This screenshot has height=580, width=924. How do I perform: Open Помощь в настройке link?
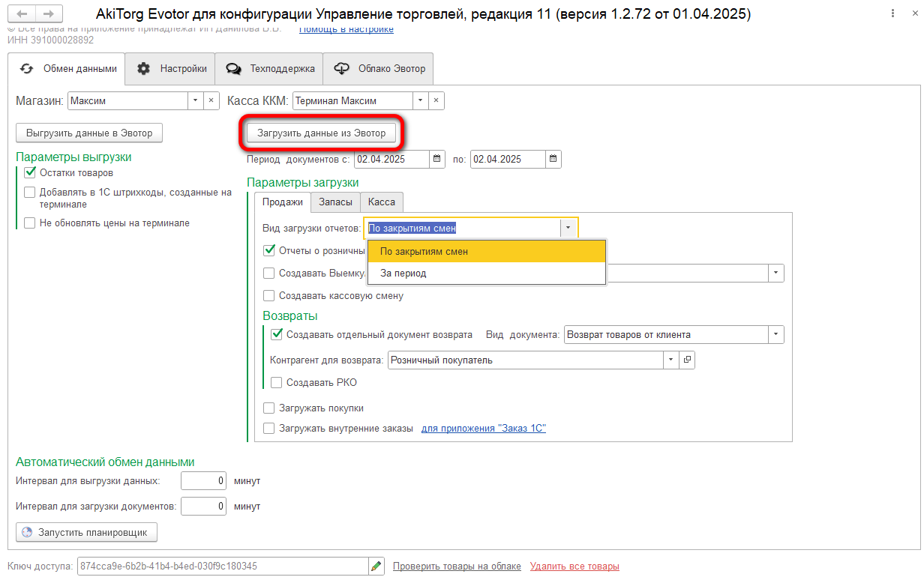346,28
